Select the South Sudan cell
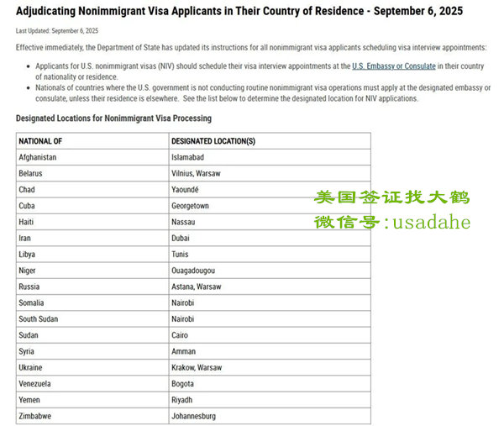The width and height of the screenshot is (504, 426). pos(92,319)
